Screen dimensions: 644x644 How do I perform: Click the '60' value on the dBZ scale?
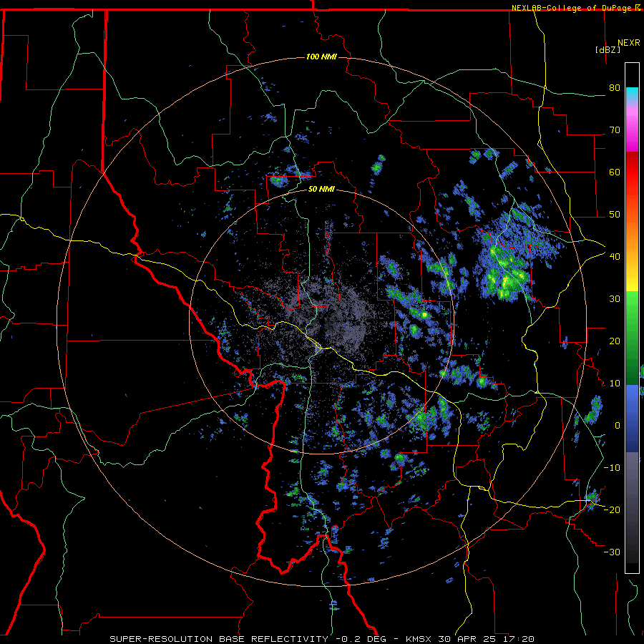(615, 172)
